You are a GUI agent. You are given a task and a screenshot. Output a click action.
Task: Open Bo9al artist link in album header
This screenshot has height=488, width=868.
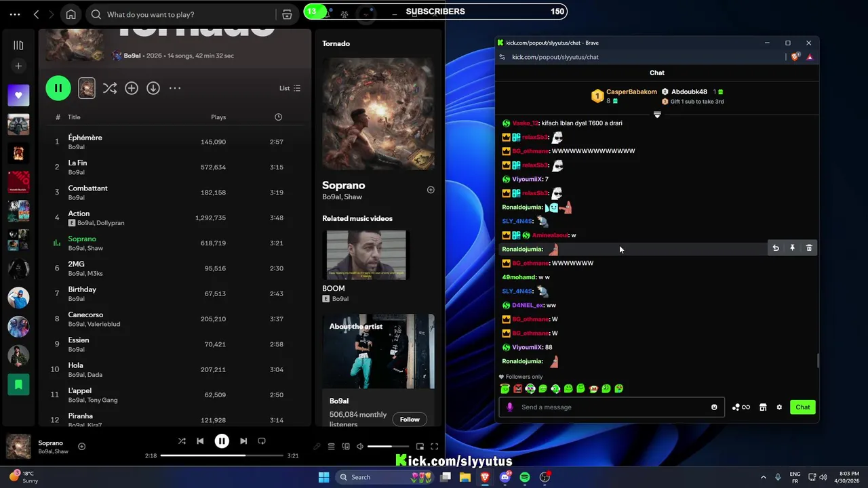(132, 56)
